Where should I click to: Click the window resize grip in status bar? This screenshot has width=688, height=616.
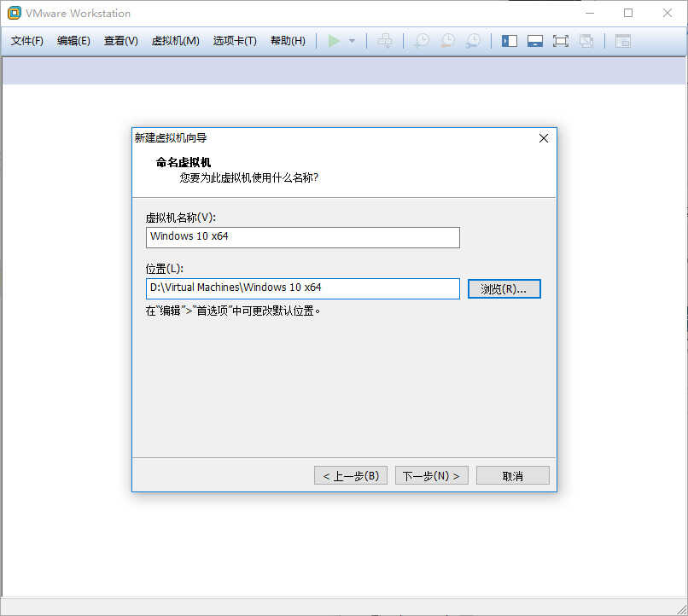[682, 610]
